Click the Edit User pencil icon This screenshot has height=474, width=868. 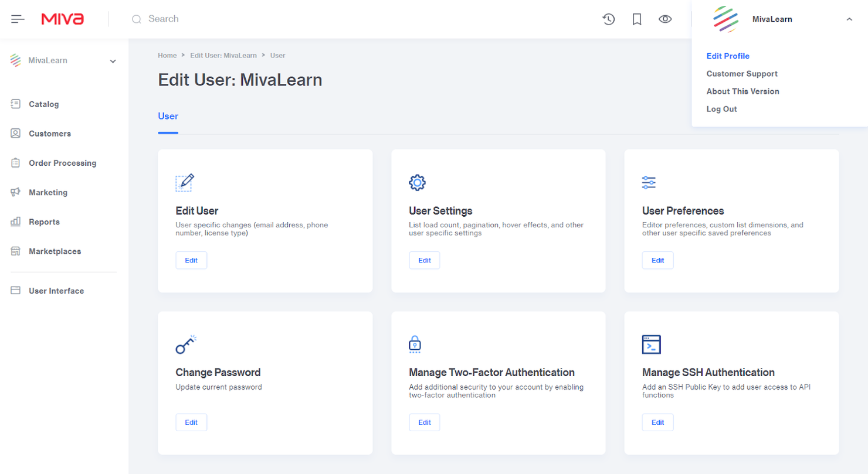[185, 183]
